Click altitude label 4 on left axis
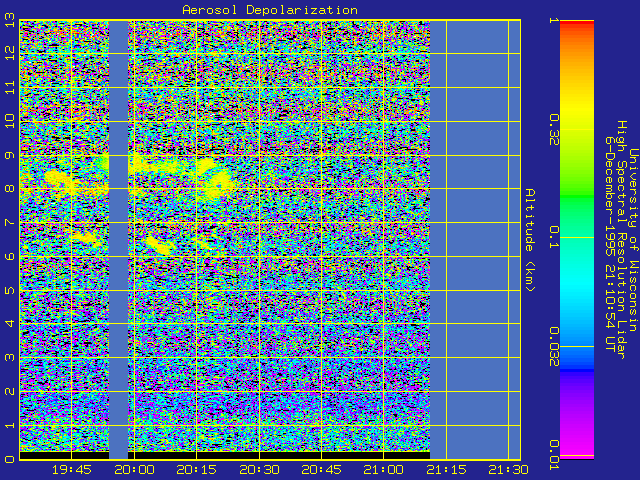 tap(9, 324)
